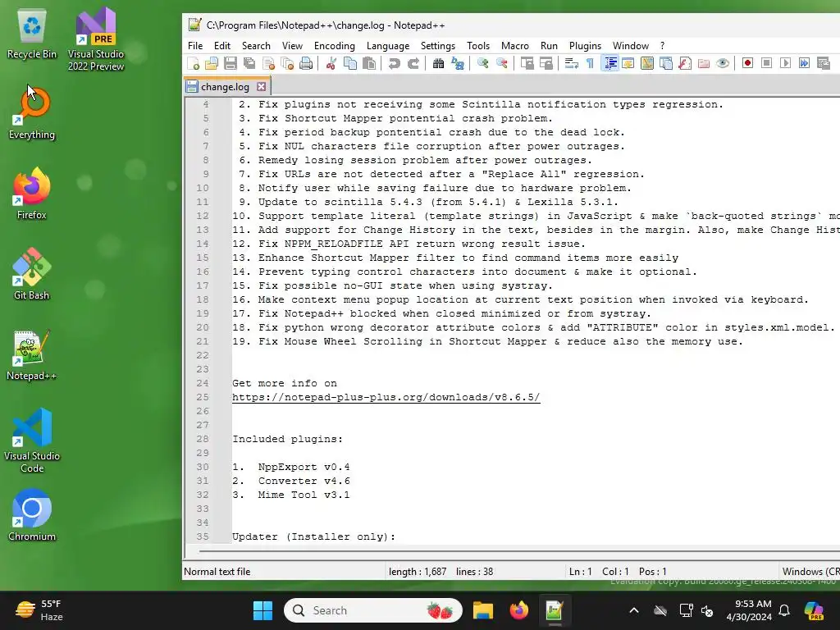Viewport: 840px width, 630px height.
Task: Click the Stop Recording square icon
Action: [x=767, y=64]
